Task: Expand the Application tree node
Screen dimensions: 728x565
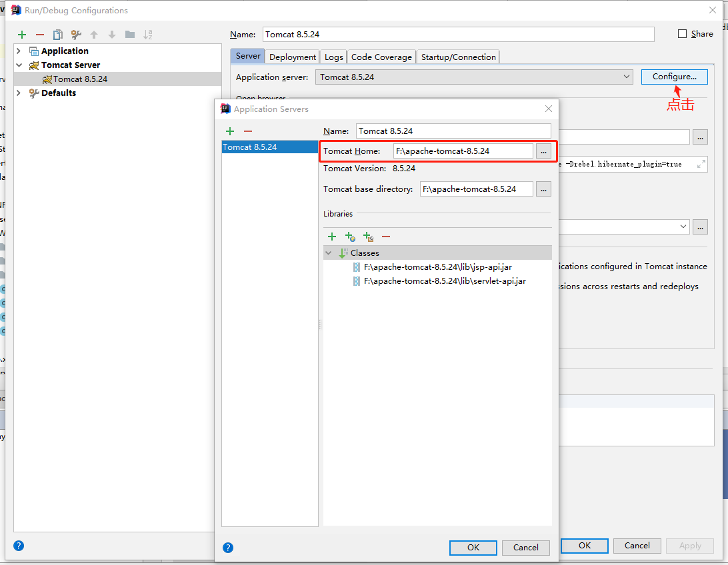Action: pyautogui.click(x=19, y=51)
